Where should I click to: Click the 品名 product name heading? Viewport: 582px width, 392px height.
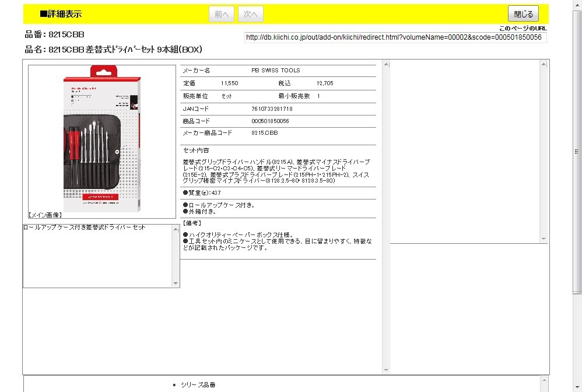click(113, 50)
